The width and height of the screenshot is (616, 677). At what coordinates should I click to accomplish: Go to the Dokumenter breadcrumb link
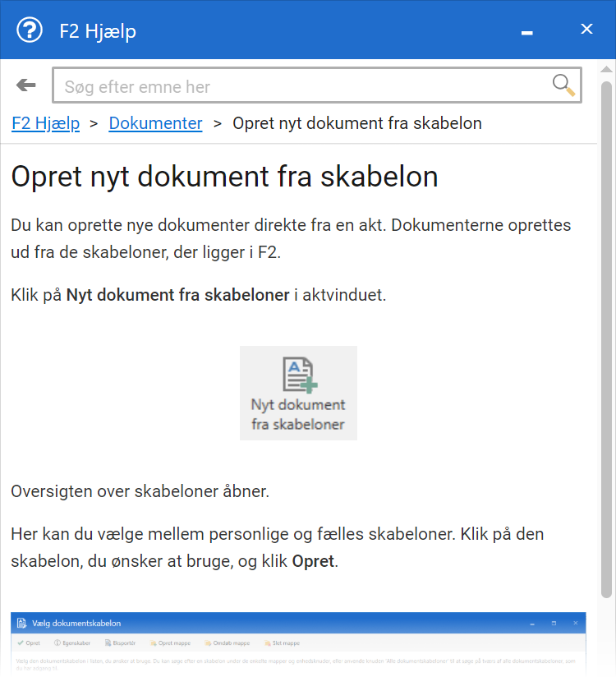tap(155, 123)
